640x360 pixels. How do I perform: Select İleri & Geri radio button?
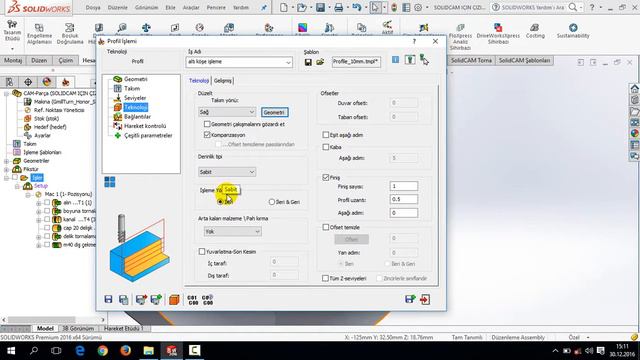coord(272,202)
